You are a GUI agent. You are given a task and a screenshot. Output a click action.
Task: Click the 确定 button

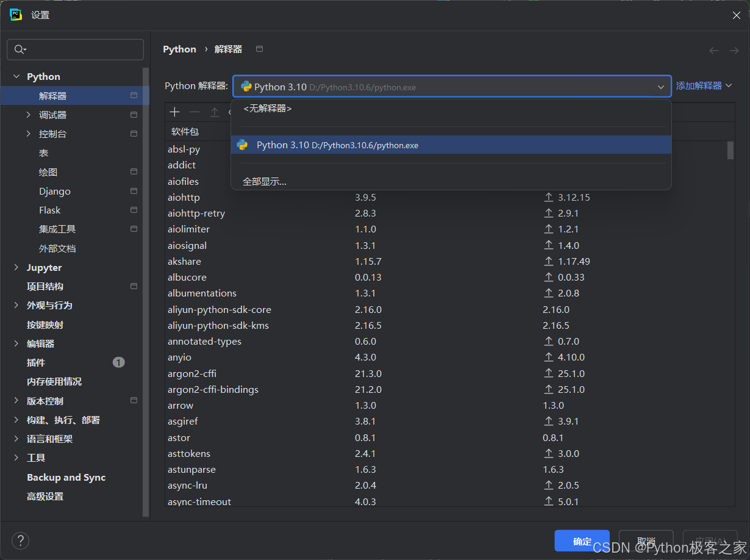[582, 541]
